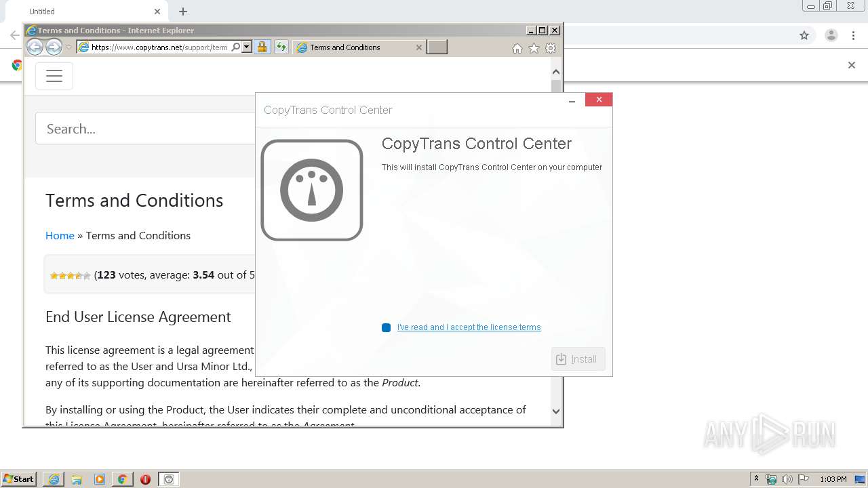Open IE favorites star
The width and height of the screenshot is (868, 488).
pos(534,48)
